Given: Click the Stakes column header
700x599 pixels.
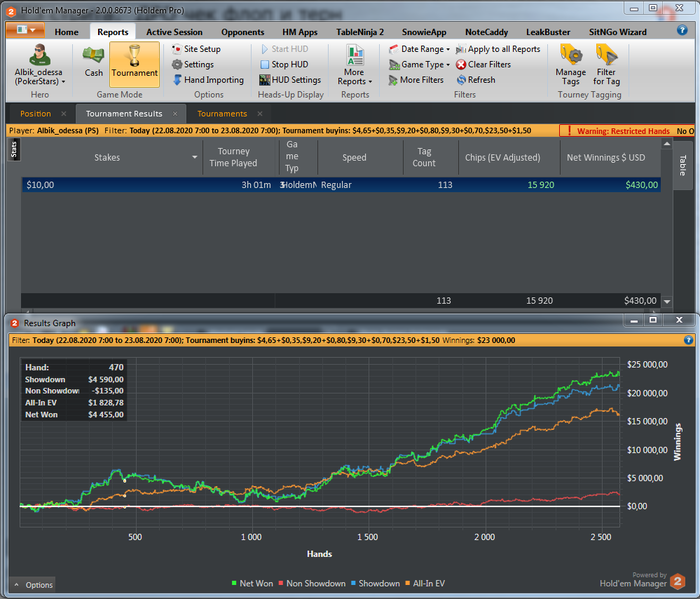Looking at the screenshot, I should (x=107, y=158).
